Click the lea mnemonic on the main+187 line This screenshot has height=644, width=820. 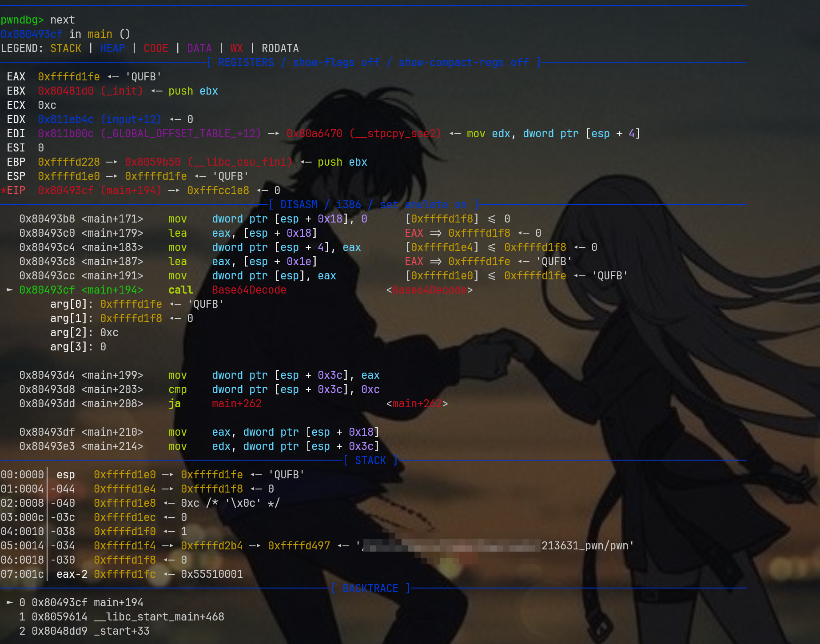point(178,262)
